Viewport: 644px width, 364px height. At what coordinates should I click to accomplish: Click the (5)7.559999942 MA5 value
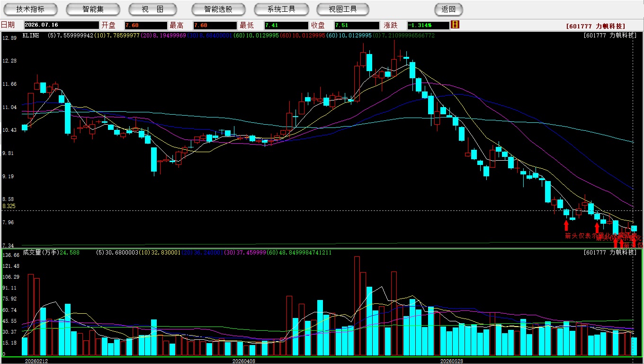coord(71,36)
